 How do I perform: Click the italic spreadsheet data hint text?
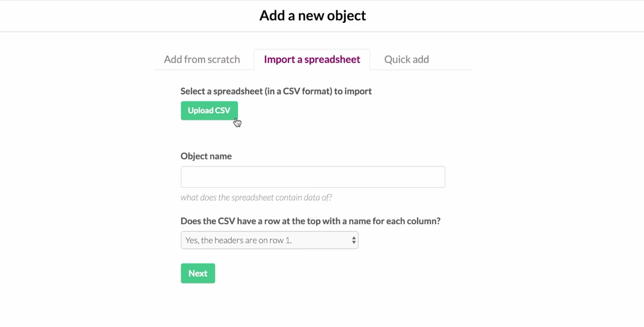256,197
